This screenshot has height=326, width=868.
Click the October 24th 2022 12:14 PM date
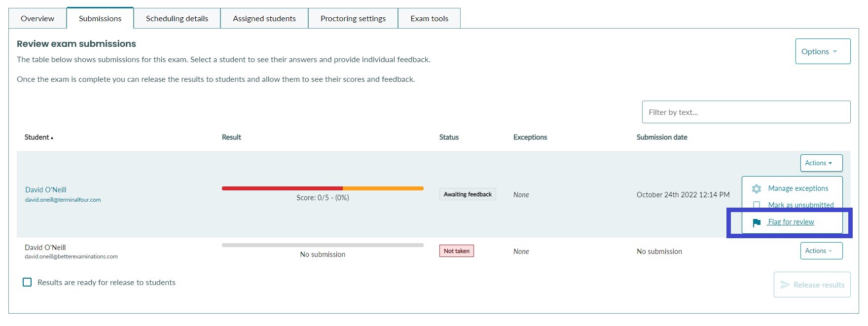coord(683,195)
